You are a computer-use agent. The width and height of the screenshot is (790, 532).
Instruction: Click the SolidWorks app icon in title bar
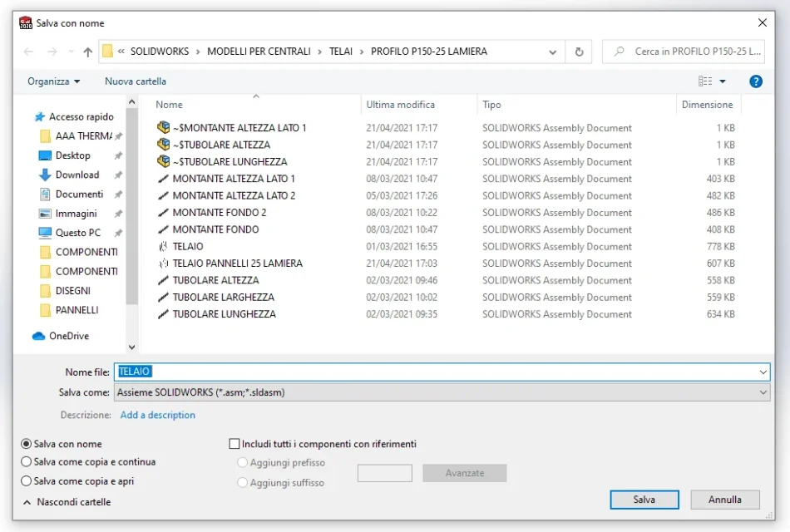pos(26,23)
